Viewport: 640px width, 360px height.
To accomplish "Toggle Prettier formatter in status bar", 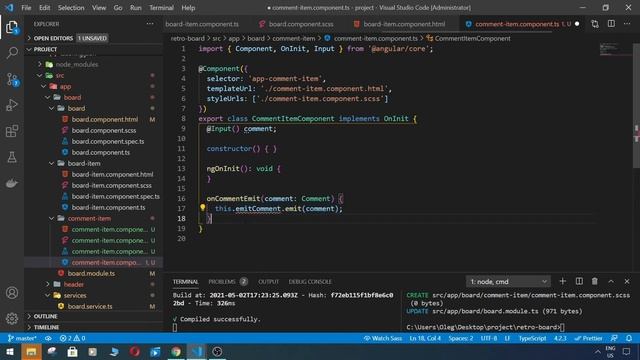I will (588, 338).
